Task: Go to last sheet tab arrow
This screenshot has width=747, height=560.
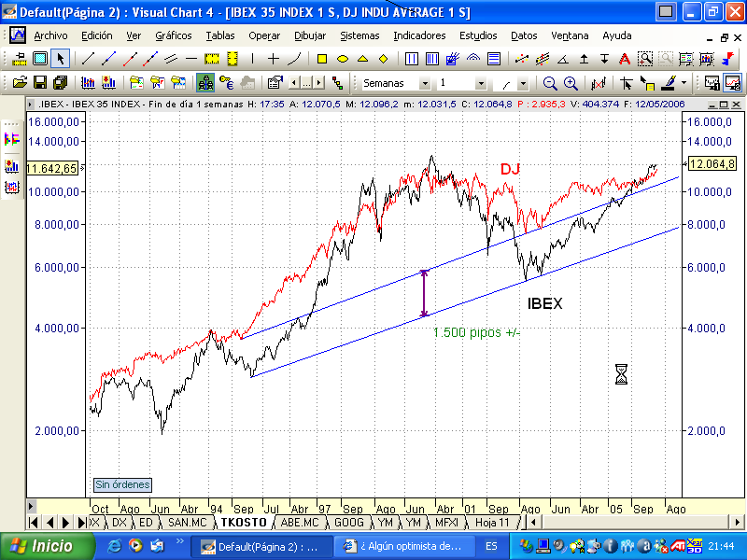Action: point(82,523)
